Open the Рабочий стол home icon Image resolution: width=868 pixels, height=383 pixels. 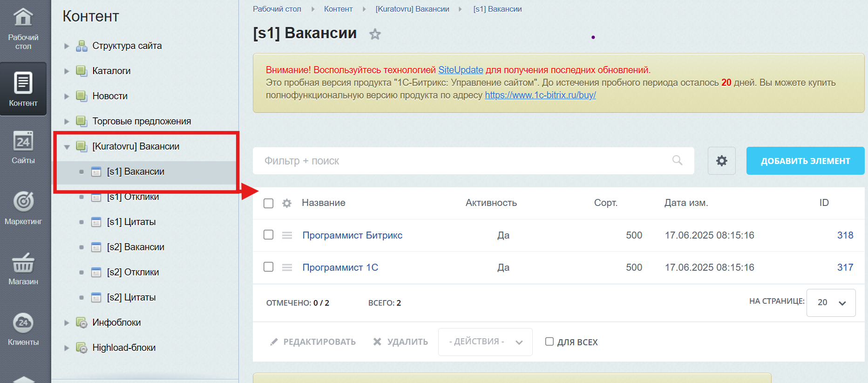click(23, 19)
